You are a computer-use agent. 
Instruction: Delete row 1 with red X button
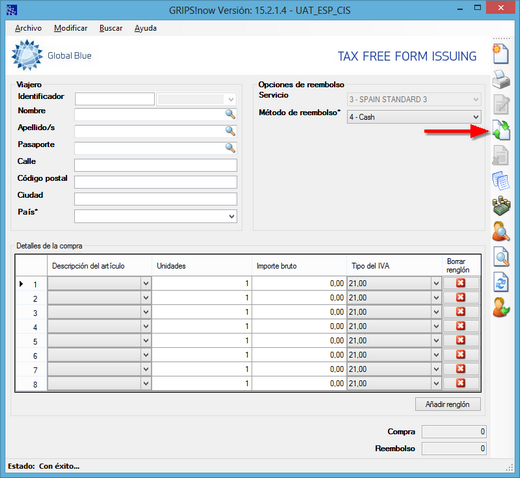click(461, 283)
